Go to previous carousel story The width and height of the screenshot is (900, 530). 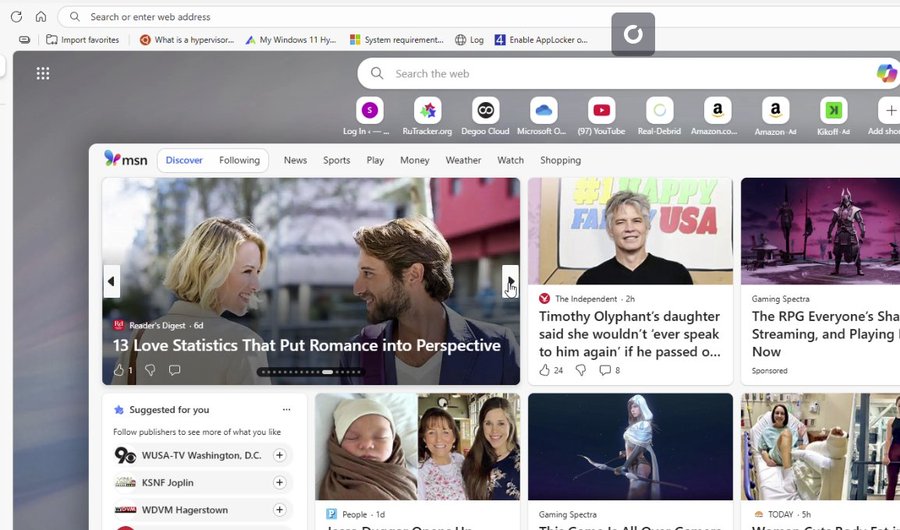(x=111, y=281)
